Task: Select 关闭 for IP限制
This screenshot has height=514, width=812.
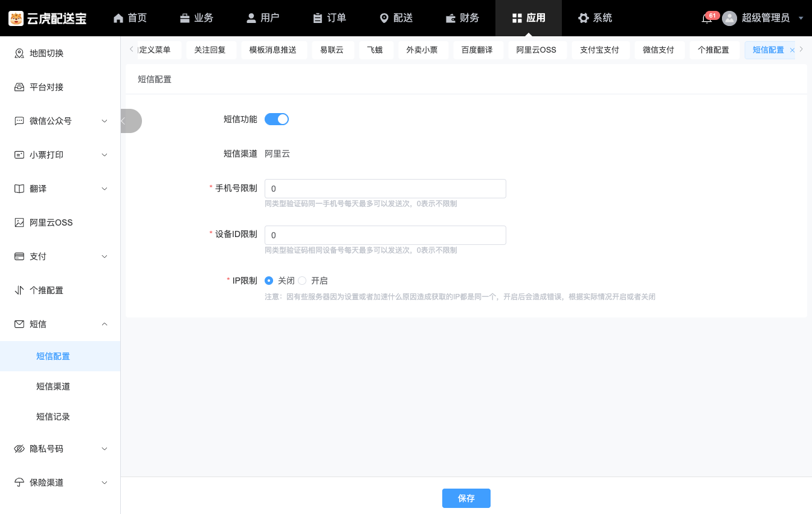Action: pos(269,281)
